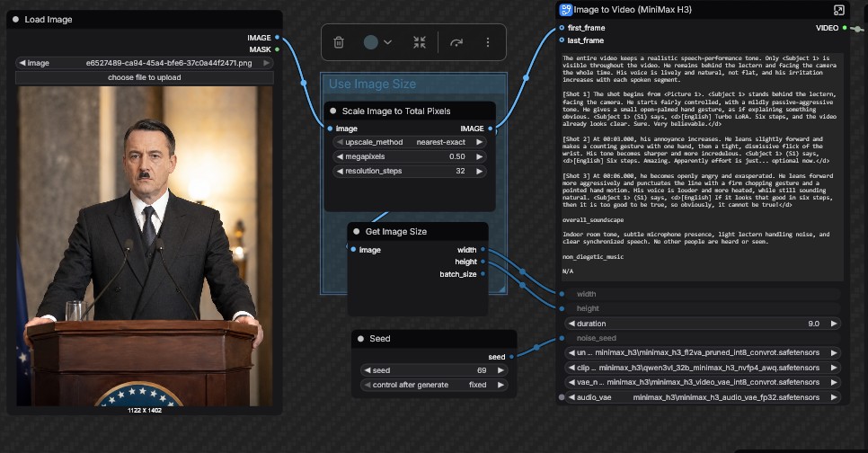Click the first_frame input socket

pyautogui.click(x=562, y=28)
